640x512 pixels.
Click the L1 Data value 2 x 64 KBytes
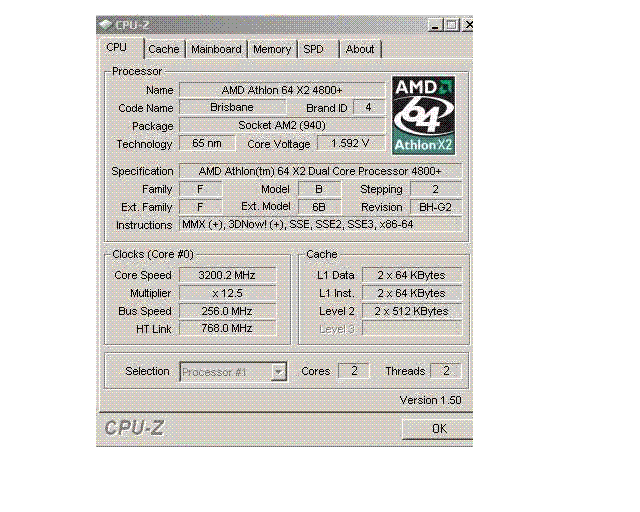tap(412, 275)
